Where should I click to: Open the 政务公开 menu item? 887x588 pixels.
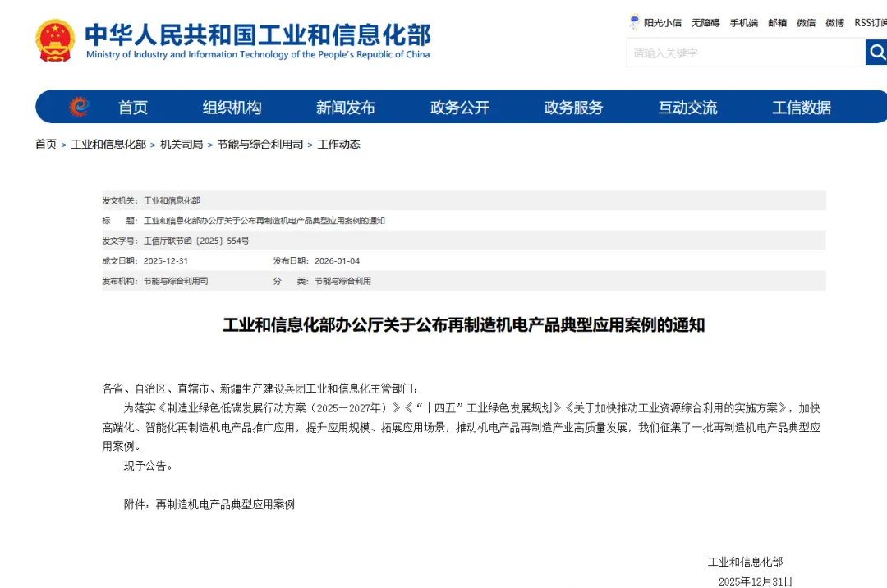(x=458, y=107)
